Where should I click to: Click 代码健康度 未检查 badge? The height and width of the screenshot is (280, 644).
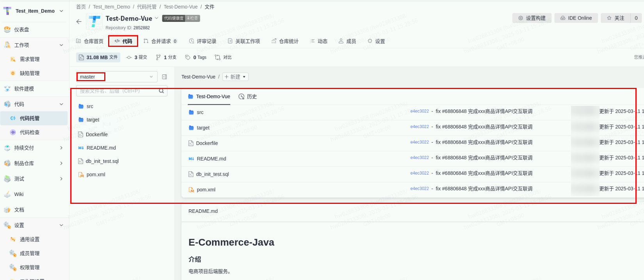pos(181,18)
